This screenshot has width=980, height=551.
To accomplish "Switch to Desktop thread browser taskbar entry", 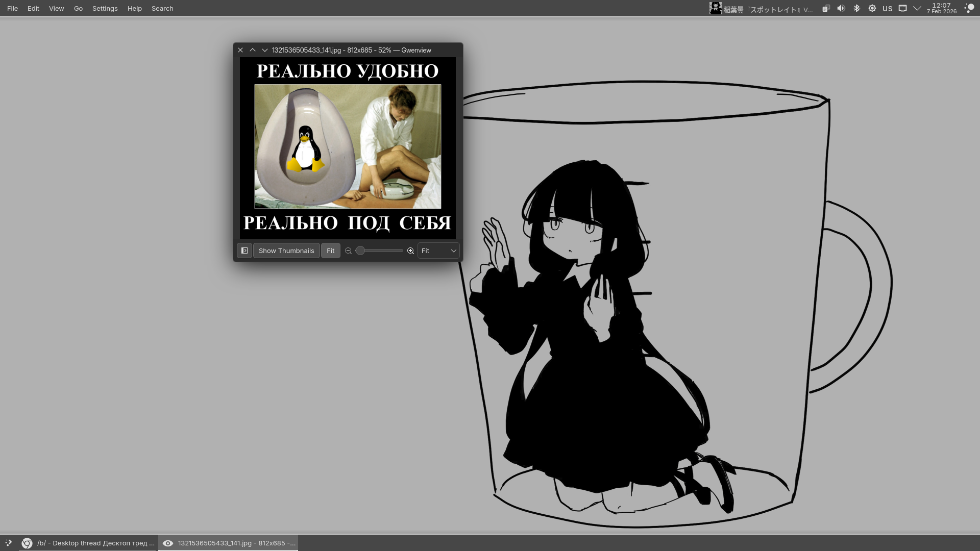I will pos(88,543).
